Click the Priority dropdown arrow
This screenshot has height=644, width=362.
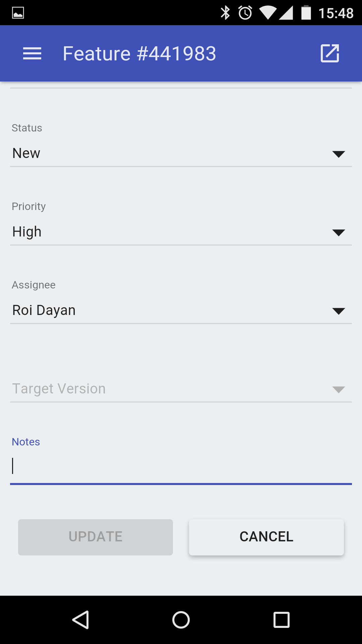tap(339, 232)
